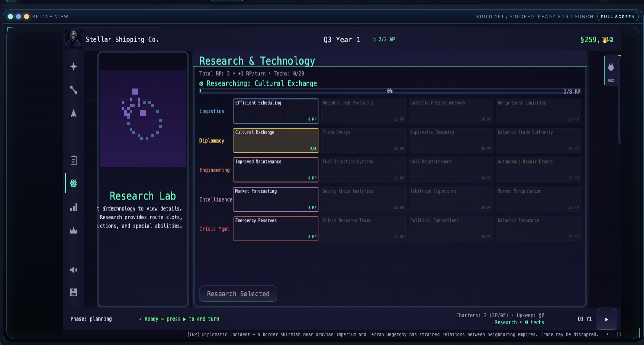Click the Diplomatic Immunity tech
This screenshot has width=644, height=345.
pos(451,140)
